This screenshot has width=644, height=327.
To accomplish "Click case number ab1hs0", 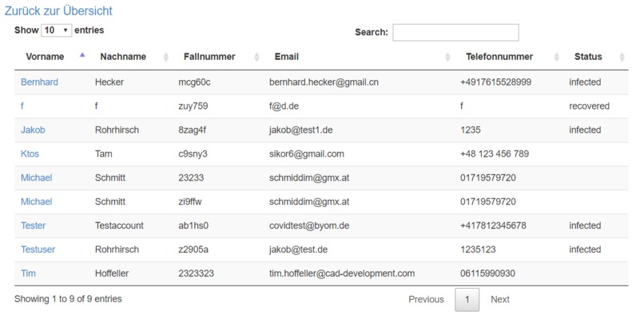I will 193,225.
